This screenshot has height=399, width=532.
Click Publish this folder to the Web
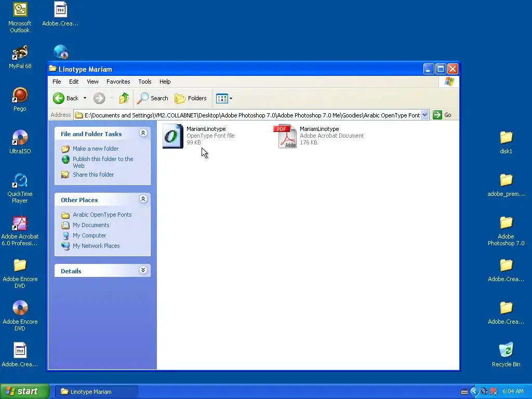point(103,162)
